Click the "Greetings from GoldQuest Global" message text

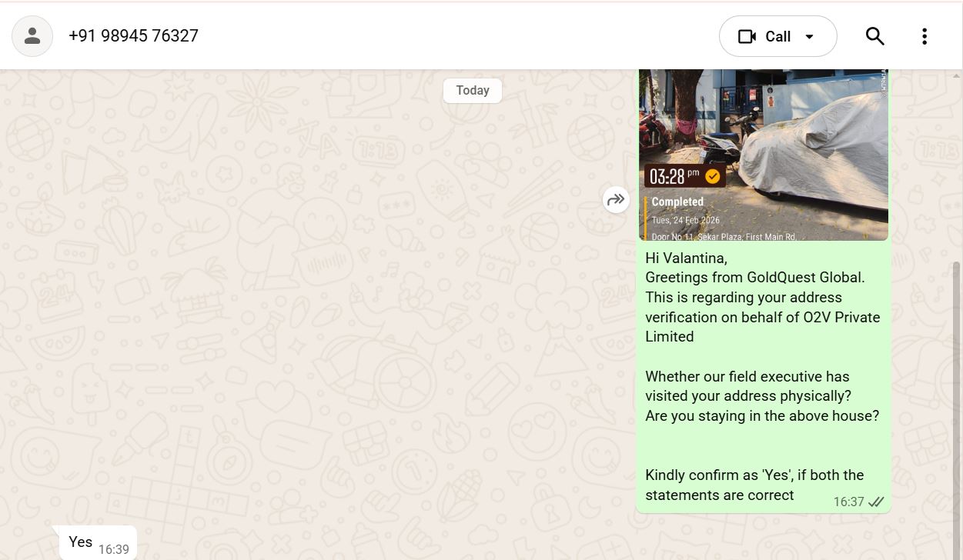coord(754,278)
